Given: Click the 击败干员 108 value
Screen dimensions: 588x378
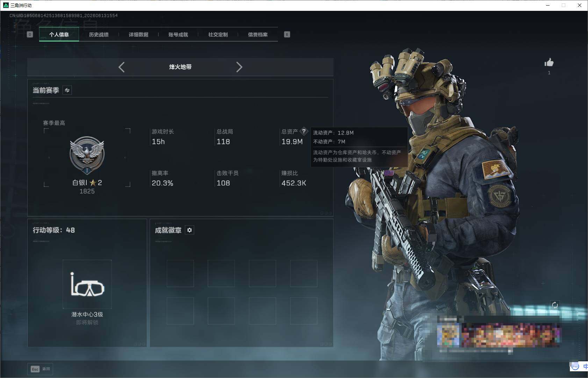Looking at the screenshot, I should tap(223, 183).
